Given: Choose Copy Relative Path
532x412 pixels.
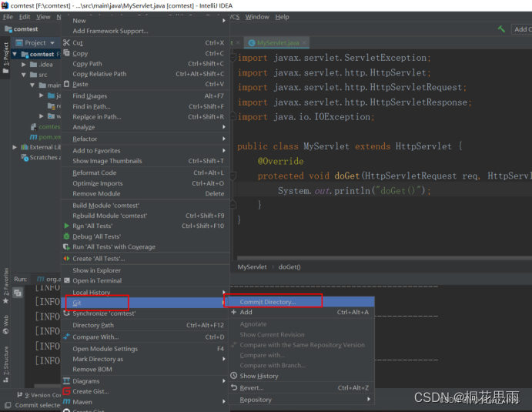Looking at the screenshot, I should (x=146, y=74).
